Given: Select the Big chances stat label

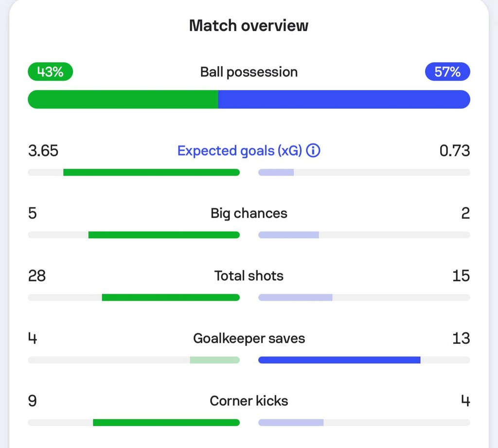Looking at the screenshot, I should point(249,213).
